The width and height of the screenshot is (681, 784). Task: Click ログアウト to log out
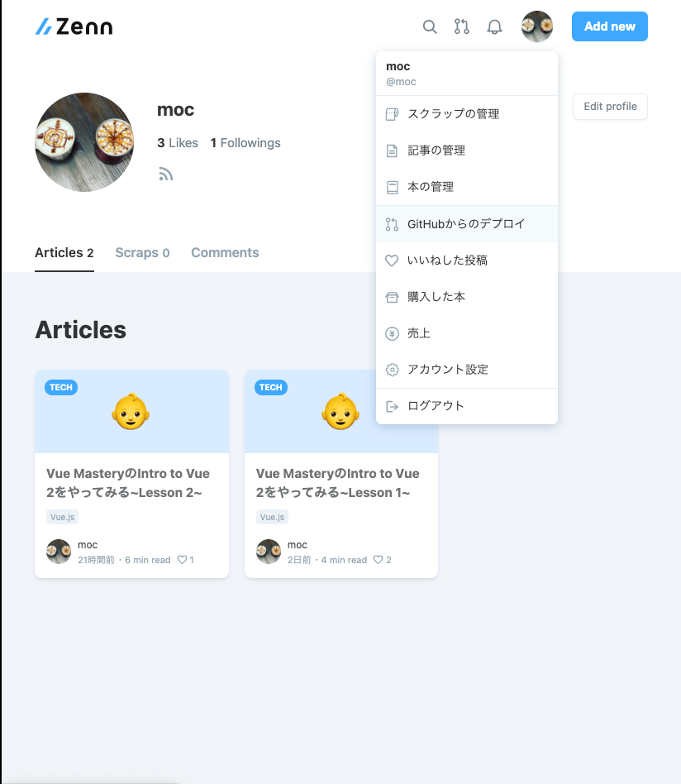pyautogui.click(x=467, y=406)
